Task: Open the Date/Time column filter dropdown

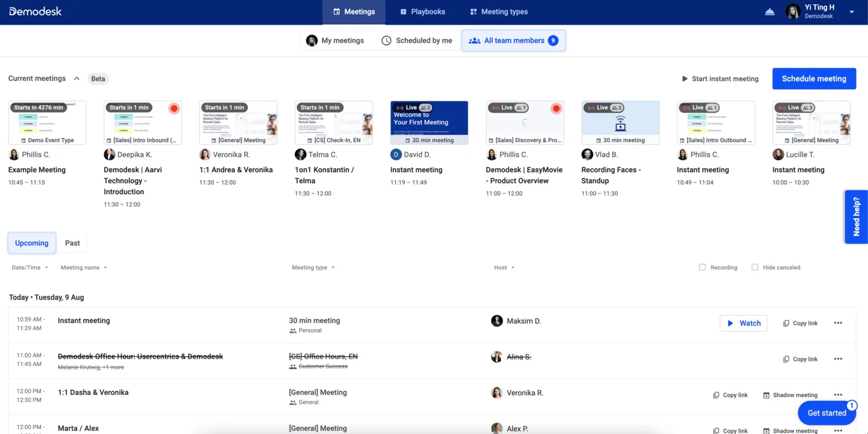Action: coord(30,268)
